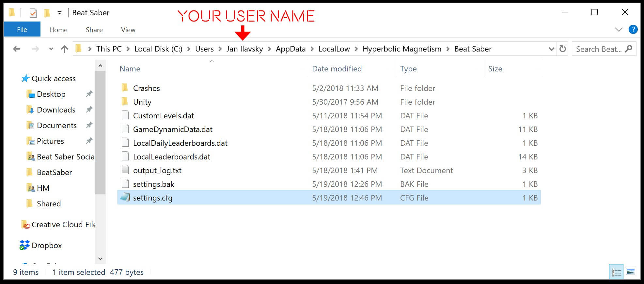Open Documents in Quick access
This screenshot has width=644, height=284.
pos(57,126)
